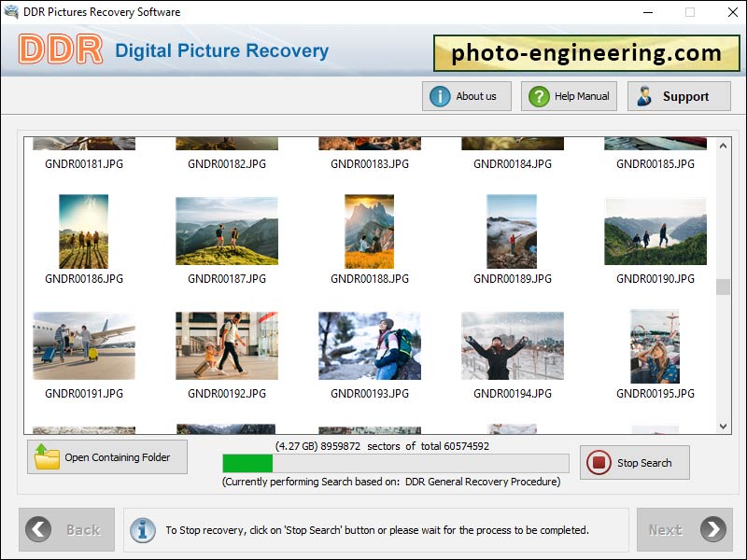Image resolution: width=747 pixels, height=560 pixels.
Task: Click the green question mark Help Manual icon
Action: click(537, 95)
